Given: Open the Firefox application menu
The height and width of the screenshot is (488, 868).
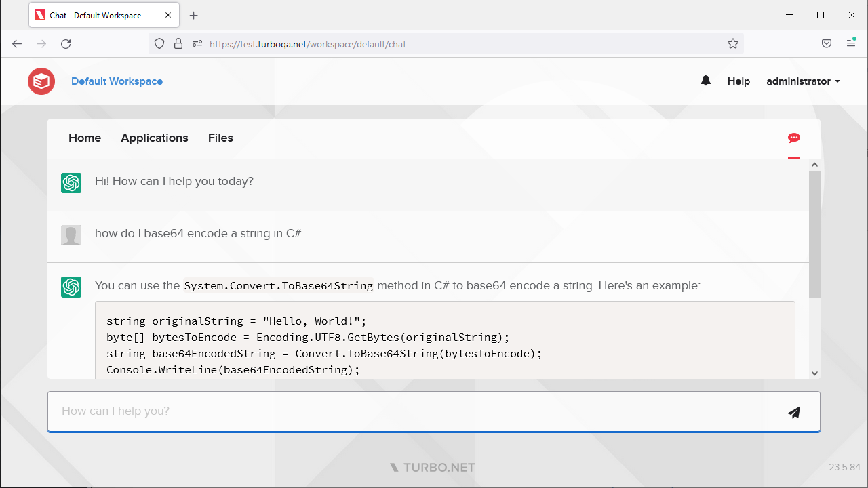Looking at the screenshot, I should click(x=851, y=44).
